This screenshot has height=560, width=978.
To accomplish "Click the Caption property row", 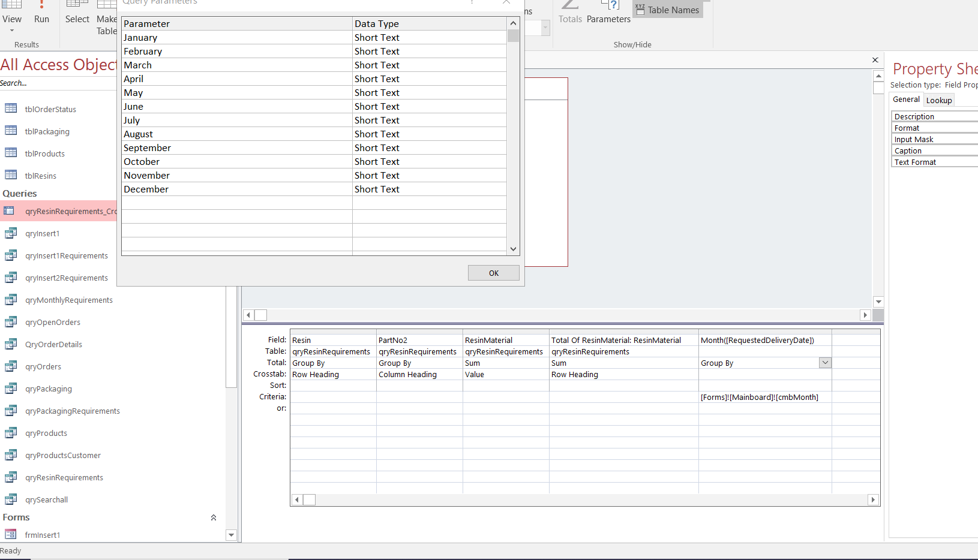I will pyautogui.click(x=935, y=150).
